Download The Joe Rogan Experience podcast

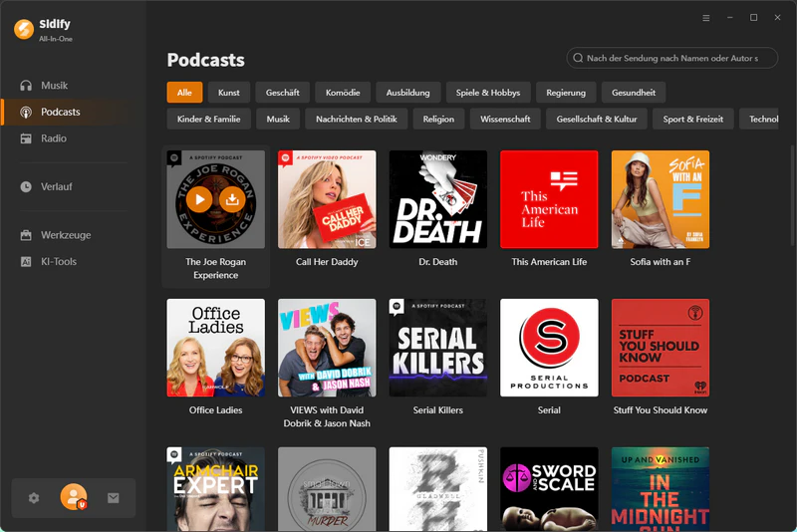pyautogui.click(x=232, y=199)
